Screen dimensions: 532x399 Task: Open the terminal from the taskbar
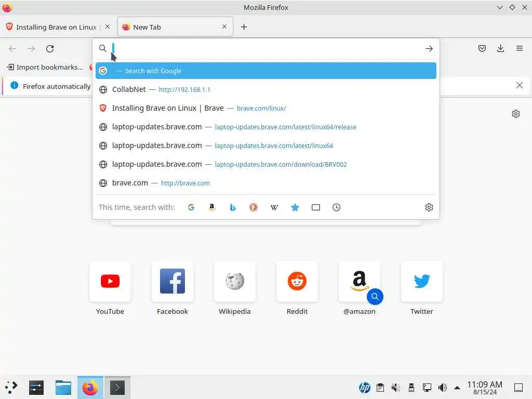tap(117, 388)
